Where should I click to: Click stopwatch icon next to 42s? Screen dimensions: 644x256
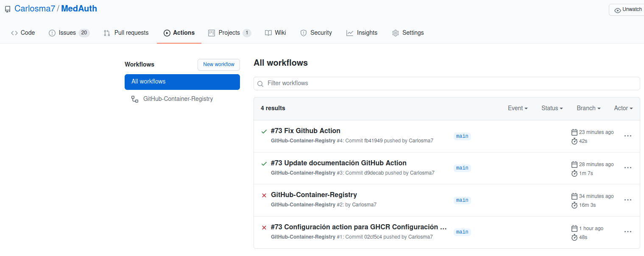(574, 141)
